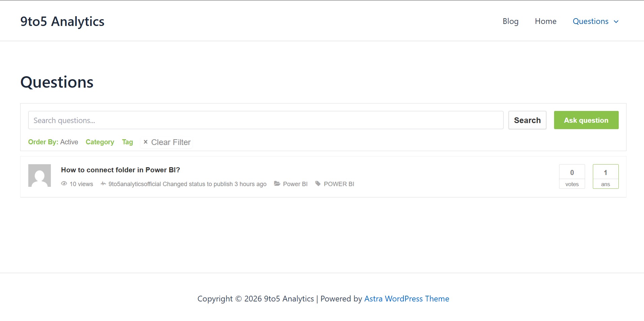This screenshot has width=644, height=321.
Task: Click the folder category icon
Action: [x=277, y=184]
